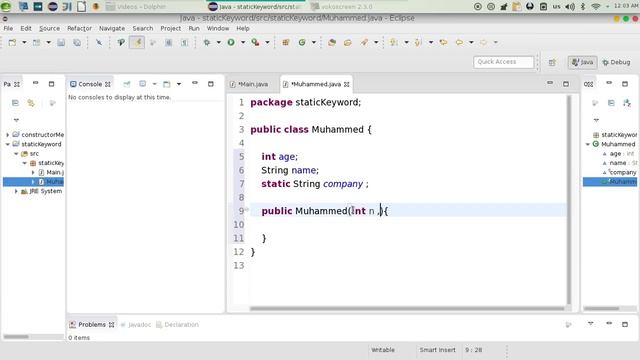
Task: Click the Previous Annotation toolbar icon
Action: pos(418,42)
